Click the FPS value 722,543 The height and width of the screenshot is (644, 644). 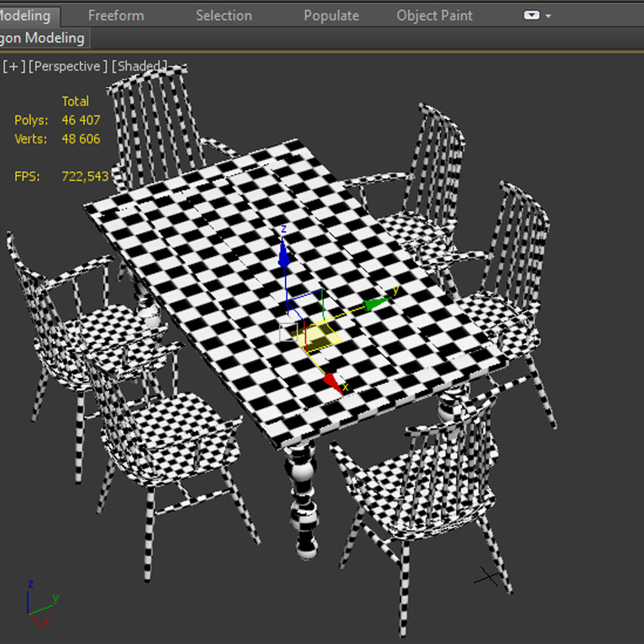point(85,176)
